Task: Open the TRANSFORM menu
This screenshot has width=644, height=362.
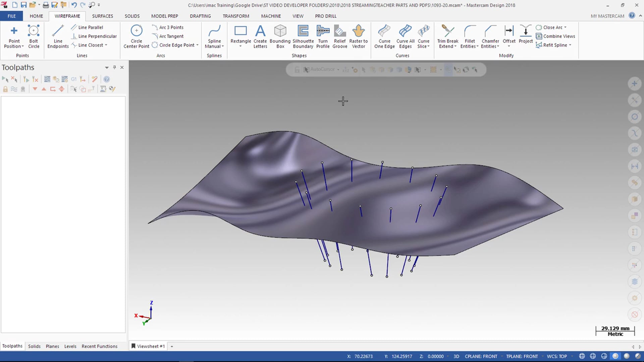Action: coord(236,16)
